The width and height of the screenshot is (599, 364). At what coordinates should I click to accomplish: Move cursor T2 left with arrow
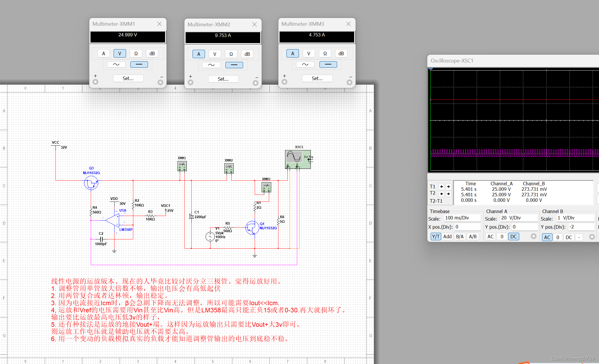click(441, 194)
